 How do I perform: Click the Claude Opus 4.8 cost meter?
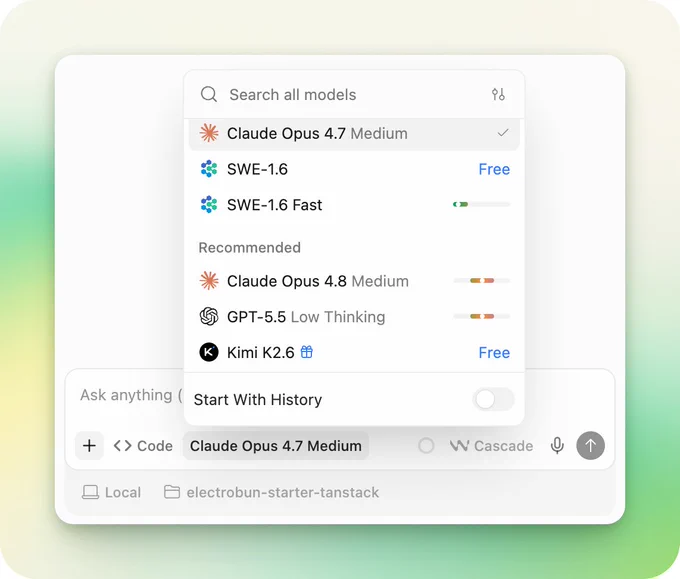coord(481,281)
